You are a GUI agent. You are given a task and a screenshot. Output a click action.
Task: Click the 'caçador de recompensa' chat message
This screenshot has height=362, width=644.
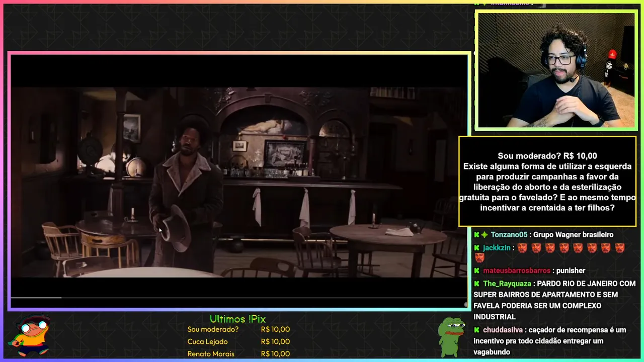(x=550, y=341)
